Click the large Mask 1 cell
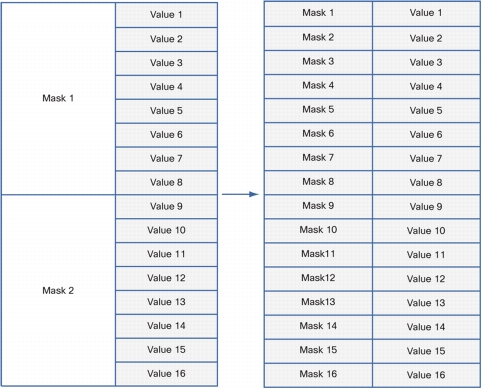The height and width of the screenshot is (389, 483). pyautogui.click(x=58, y=99)
